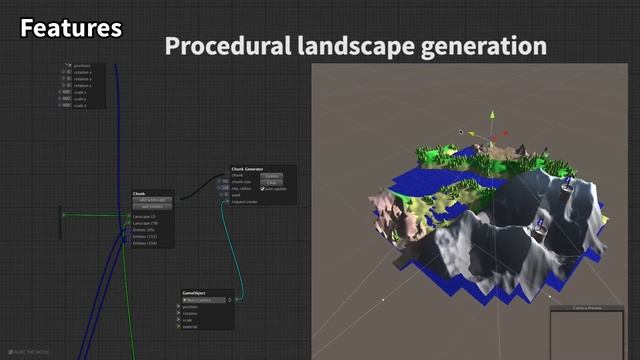Click the red axis gizmo handle
Screen dimensions: 640x360
pyautogui.click(x=505, y=133)
